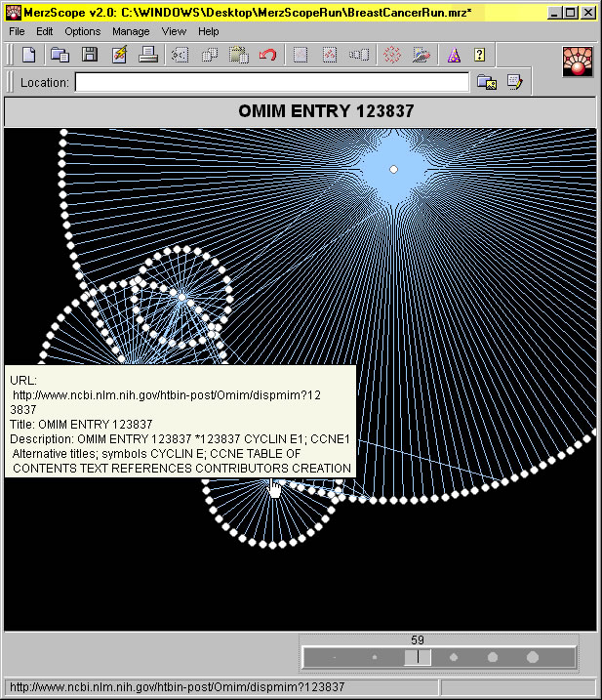Click the zoom slider handle at 59
602x700 pixels.
coord(418,657)
